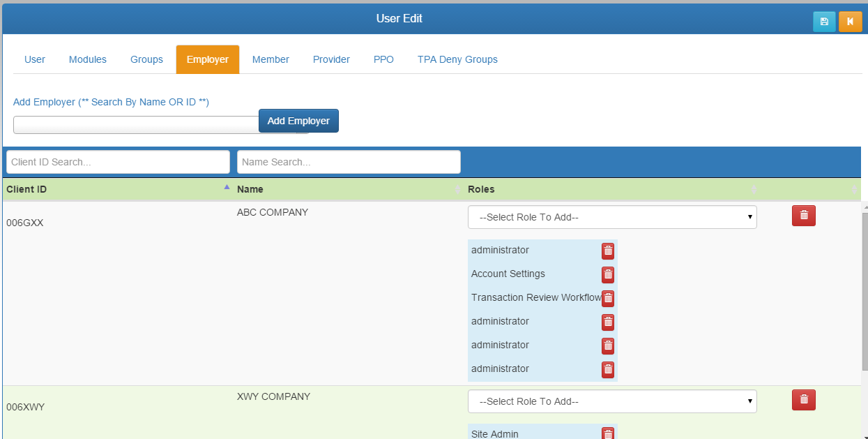Click the orange back icon in header
Screen dimensions: 868x439
(x=850, y=22)
